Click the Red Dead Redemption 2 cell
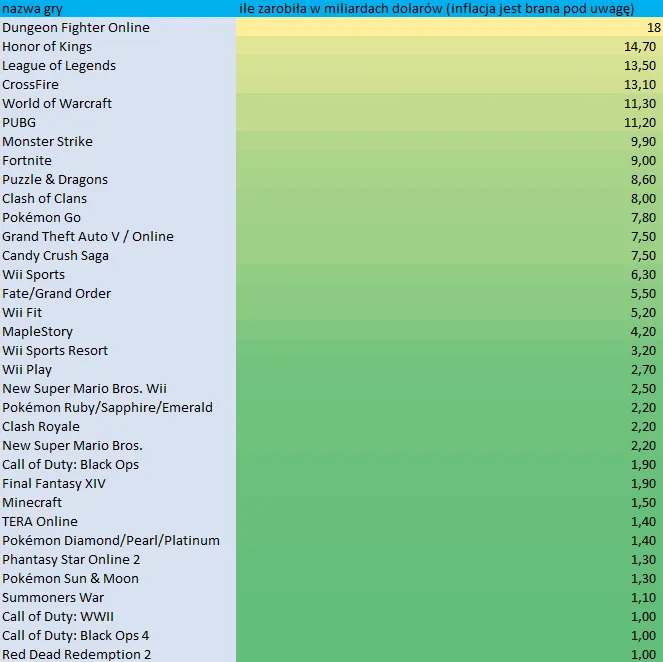Image resolution: width=663 pixels, height=662 pixels. coord(118,654)
